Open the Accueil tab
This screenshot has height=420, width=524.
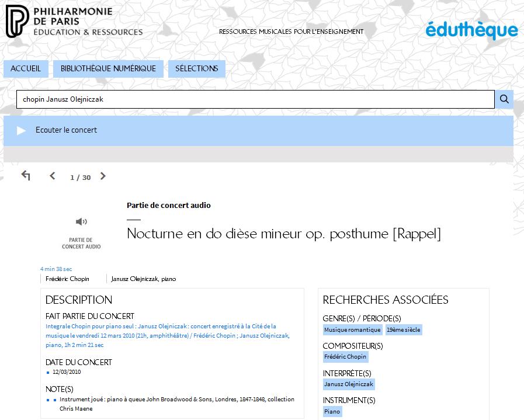(26, 69)
